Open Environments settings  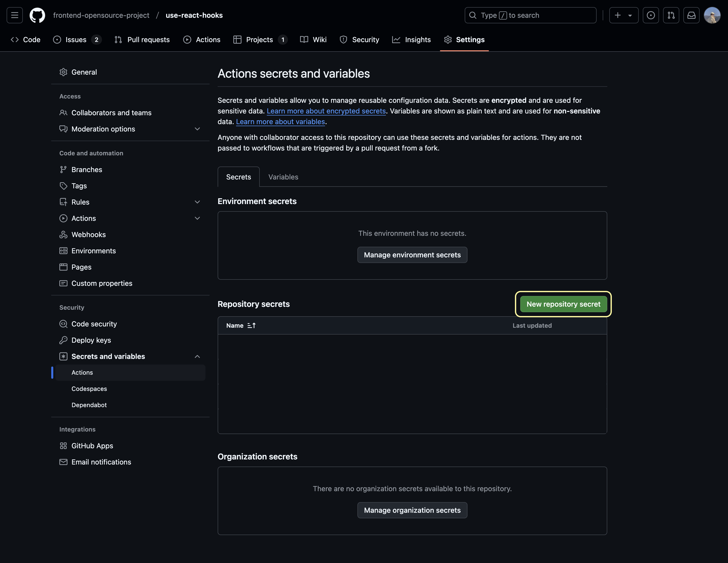[x=130, y=251]
